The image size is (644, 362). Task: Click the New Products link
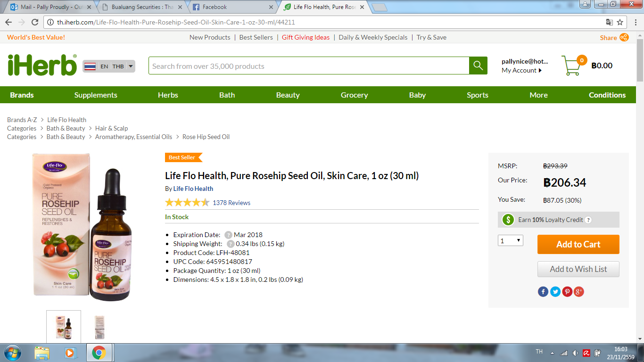(210, 37)
